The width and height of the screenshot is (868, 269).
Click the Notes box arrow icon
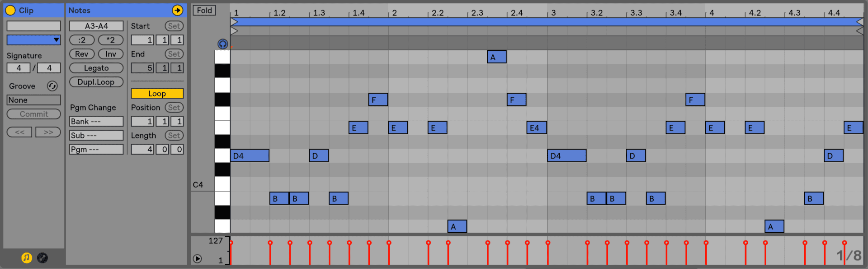click(177, 10)
